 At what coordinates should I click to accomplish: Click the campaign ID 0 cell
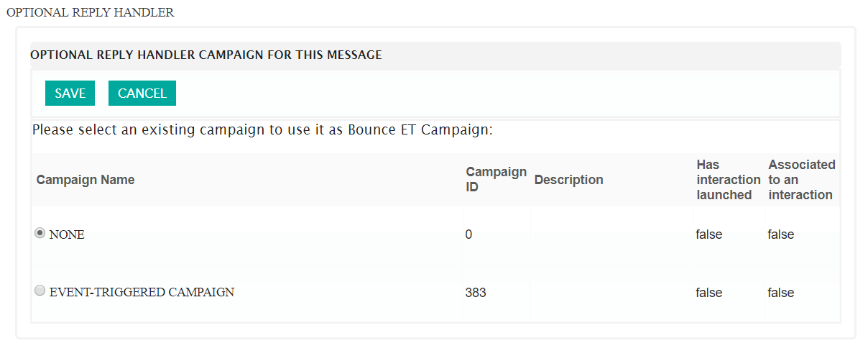[469, 234]
